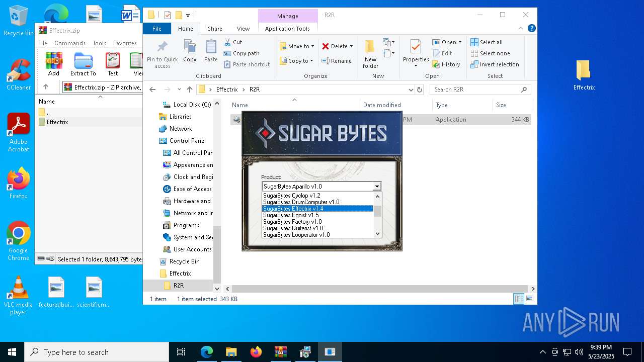The image size is (644, 362).
Task: Select Control Panel in navigation tree
Action: [x=187, y=141]
